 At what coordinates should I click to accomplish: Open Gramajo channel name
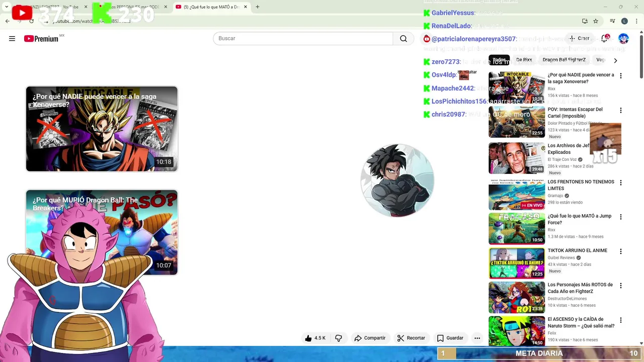click(555, 196)
